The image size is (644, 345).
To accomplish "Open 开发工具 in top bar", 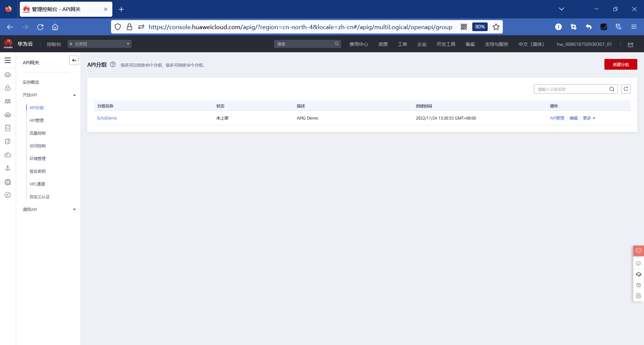I will pyautogui.click(x=446, y=44).
